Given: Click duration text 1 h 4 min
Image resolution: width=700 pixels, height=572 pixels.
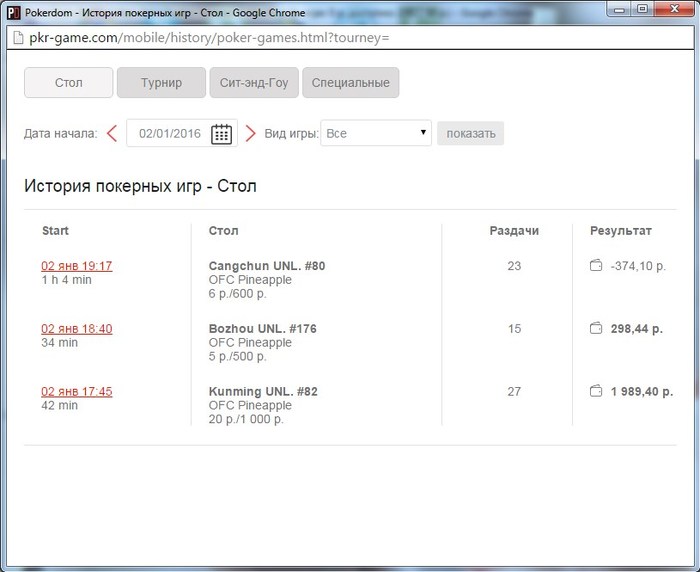Looking at the screenshot, I should click(x=67, y=280).
